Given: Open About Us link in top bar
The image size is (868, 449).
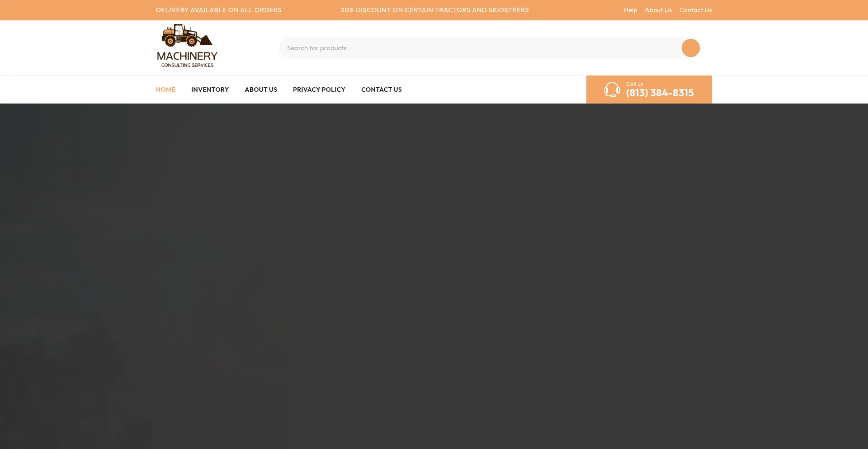Looking at the screenshot, I should pos(658,10).
